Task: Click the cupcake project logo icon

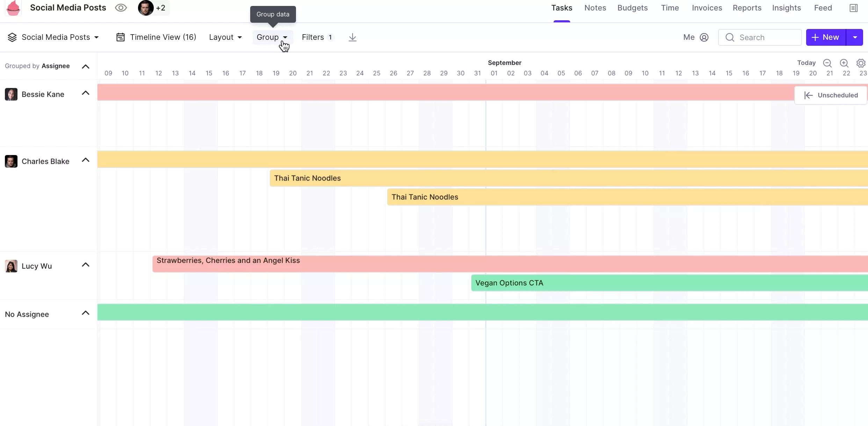Action: [13, 8]
